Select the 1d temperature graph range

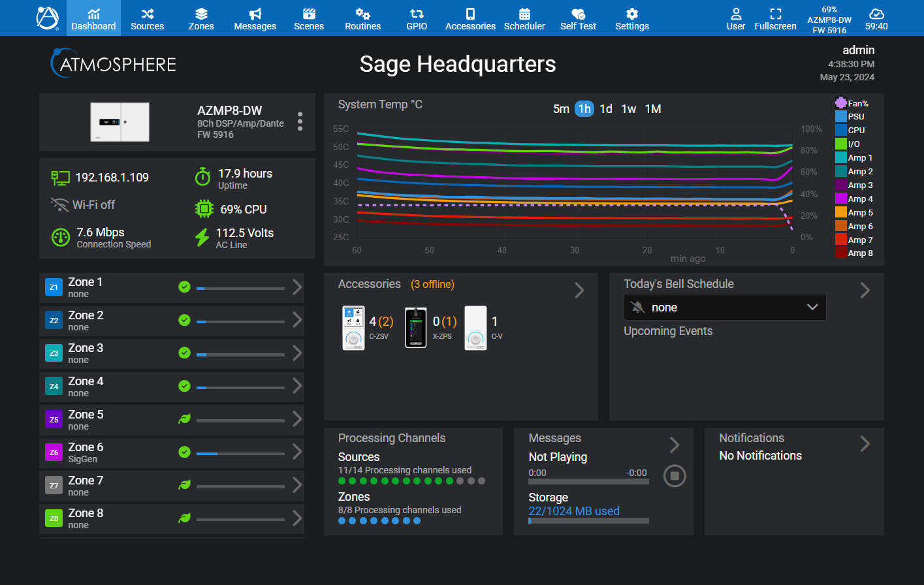click(605, 109)
